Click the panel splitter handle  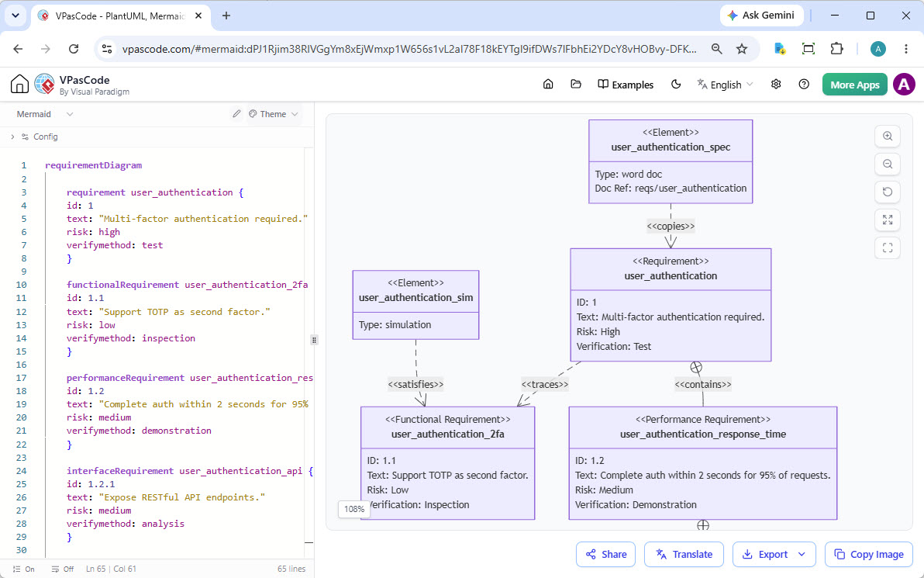click(314, 340)
